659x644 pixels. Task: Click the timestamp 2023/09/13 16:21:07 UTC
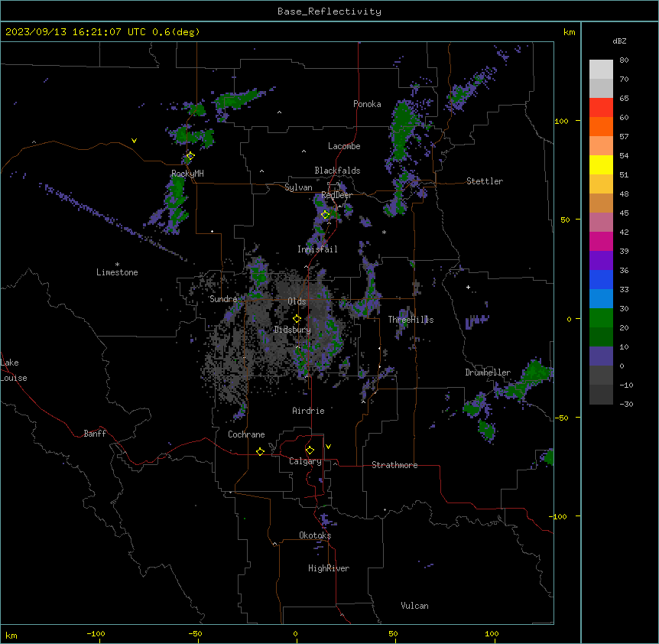tap(76, 32)
